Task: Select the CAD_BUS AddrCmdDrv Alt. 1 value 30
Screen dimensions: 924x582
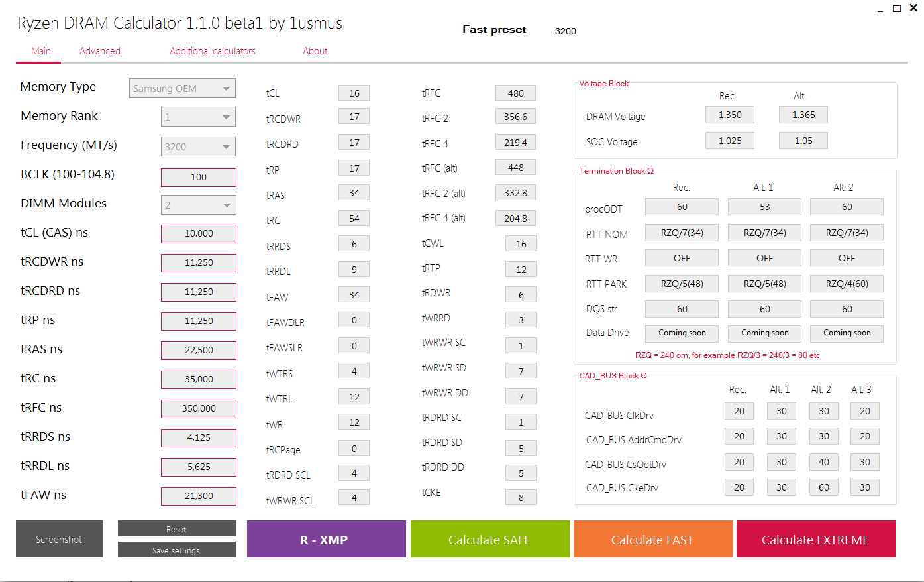Action: [x=782, y=436]
